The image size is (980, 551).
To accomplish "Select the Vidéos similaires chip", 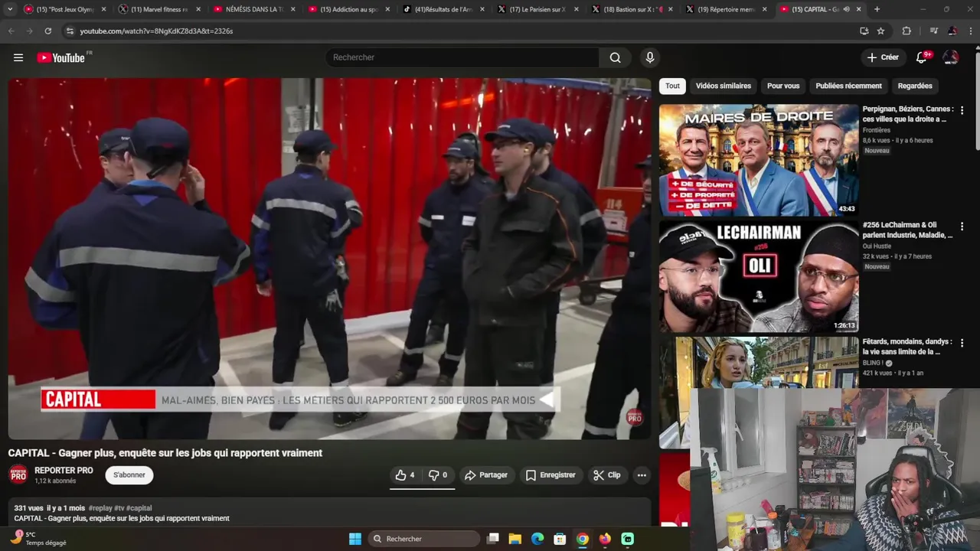I will pos(724,86).
